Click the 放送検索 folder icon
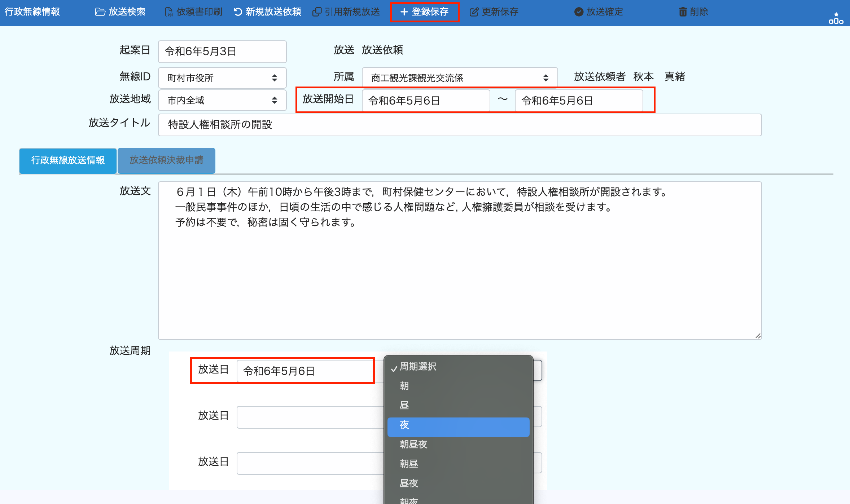Image resolution: width=850 pixels, height=504 pixels. 100,12
